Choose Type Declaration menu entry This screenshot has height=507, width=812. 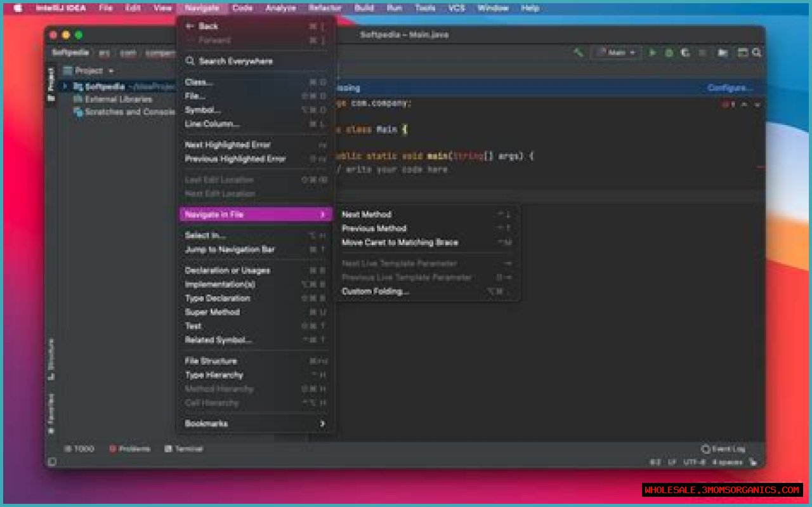(256, 298)
